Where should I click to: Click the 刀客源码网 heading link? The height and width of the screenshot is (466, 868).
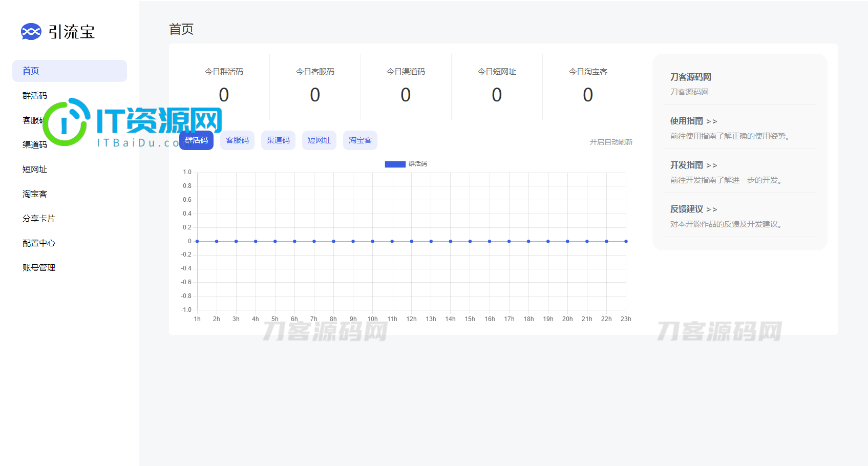pos(690,77)
